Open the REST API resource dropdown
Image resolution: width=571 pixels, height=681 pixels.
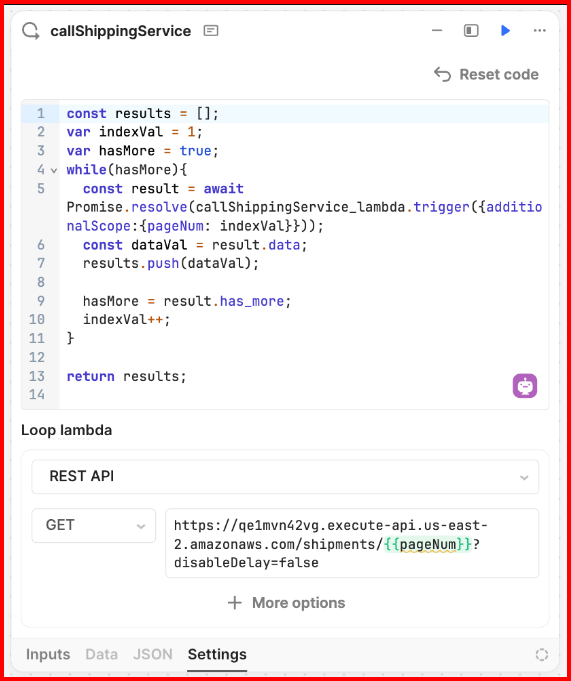click(x=285, y=476)
